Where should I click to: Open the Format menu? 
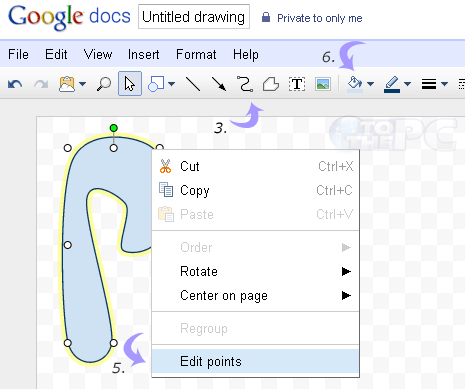pos(196,54)
